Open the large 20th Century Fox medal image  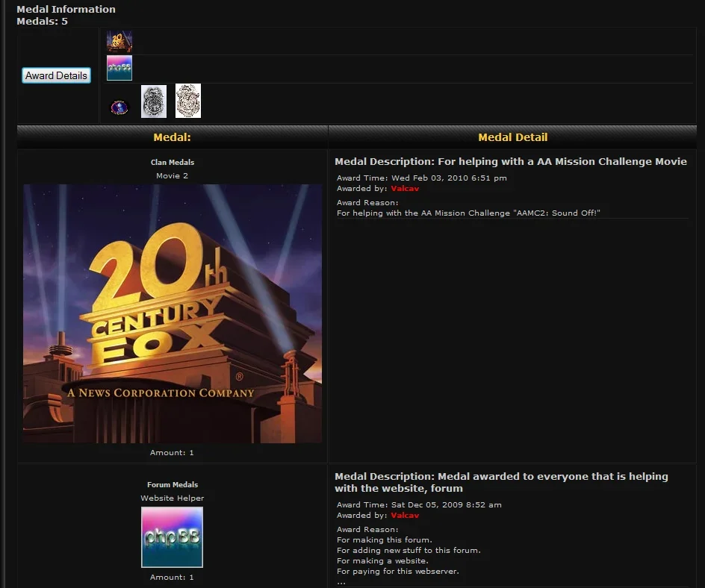(173, 313)
